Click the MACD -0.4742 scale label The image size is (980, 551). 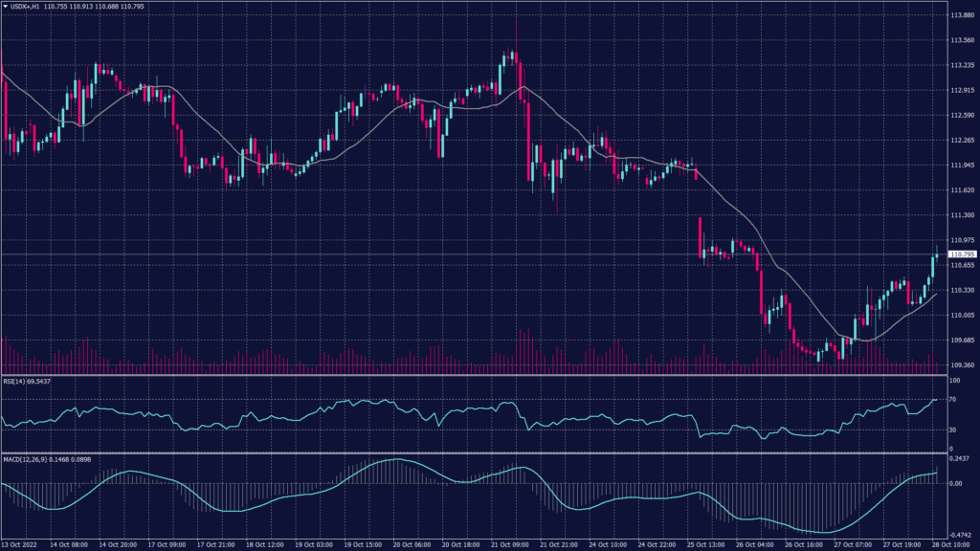[x=960, y=536]
